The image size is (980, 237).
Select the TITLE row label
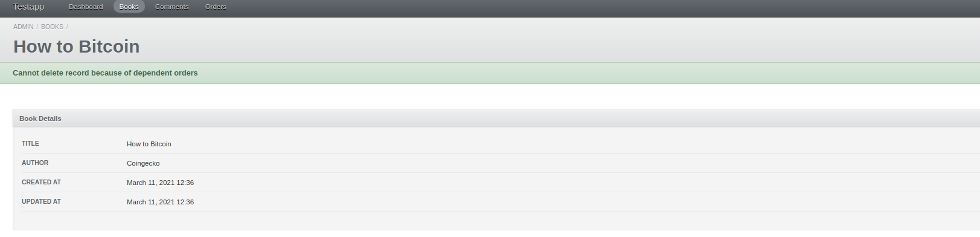(30, 144)
